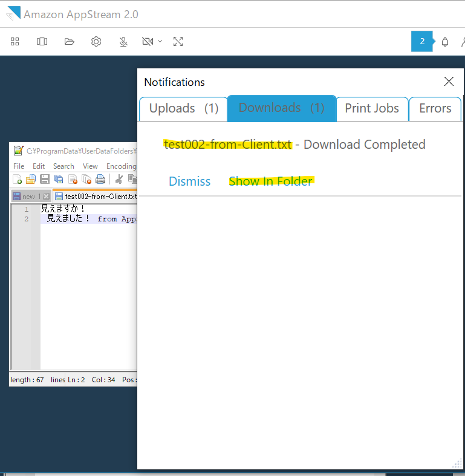Click the Print icon in Notepad++ toolbar
Viewport: 465px width, 476px height.
pyautogui.click(x=100, y=180)
